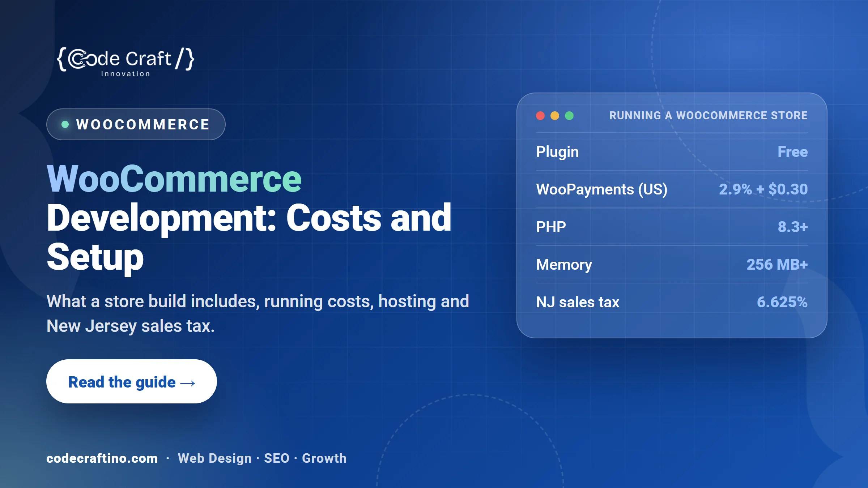Screen dimensions: 868x488
Task: Click the red dot in card header
Action: (540, 116)
